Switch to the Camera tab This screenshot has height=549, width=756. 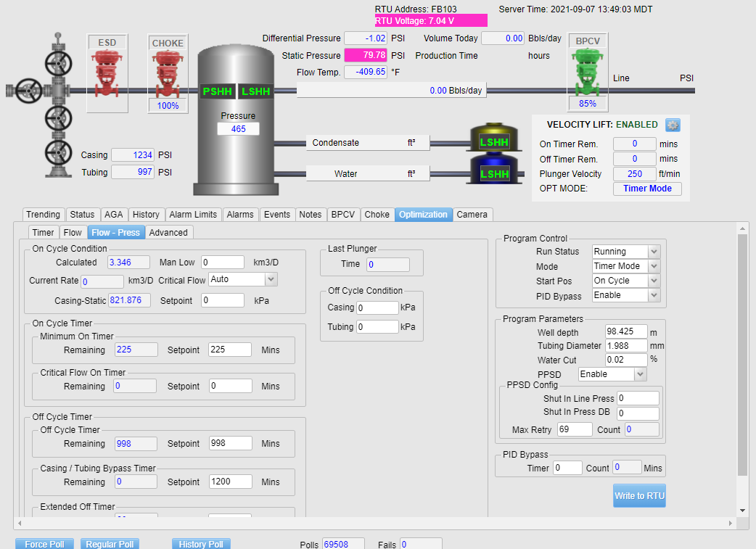coord(472,215)
